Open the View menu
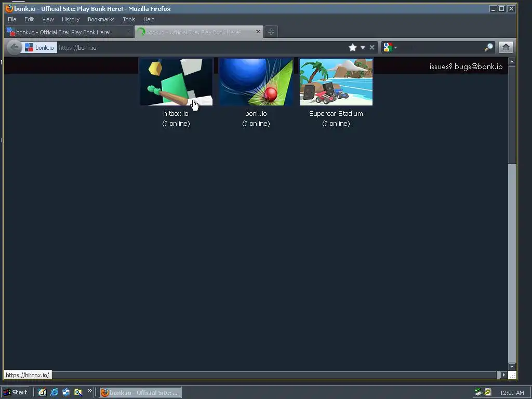Viewport: 532px width, 399px height. pyautogui.click(x=48, y=19)
